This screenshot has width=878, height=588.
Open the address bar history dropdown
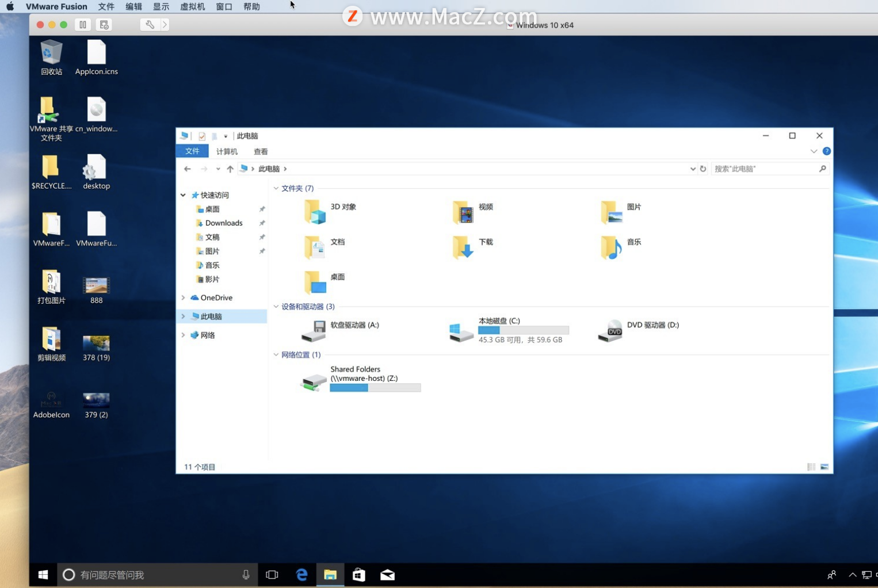tap(693, 169)
